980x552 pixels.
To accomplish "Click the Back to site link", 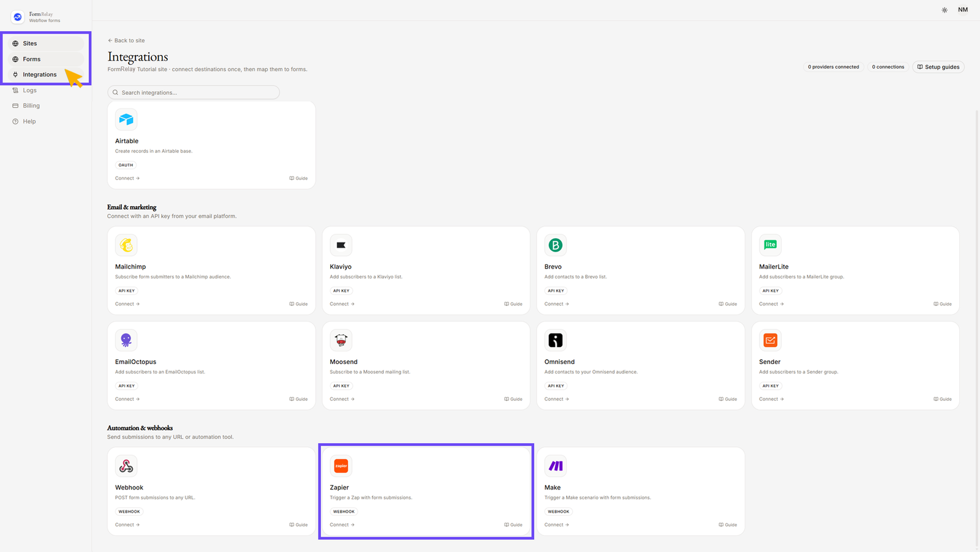I will (x=126, y=40).
